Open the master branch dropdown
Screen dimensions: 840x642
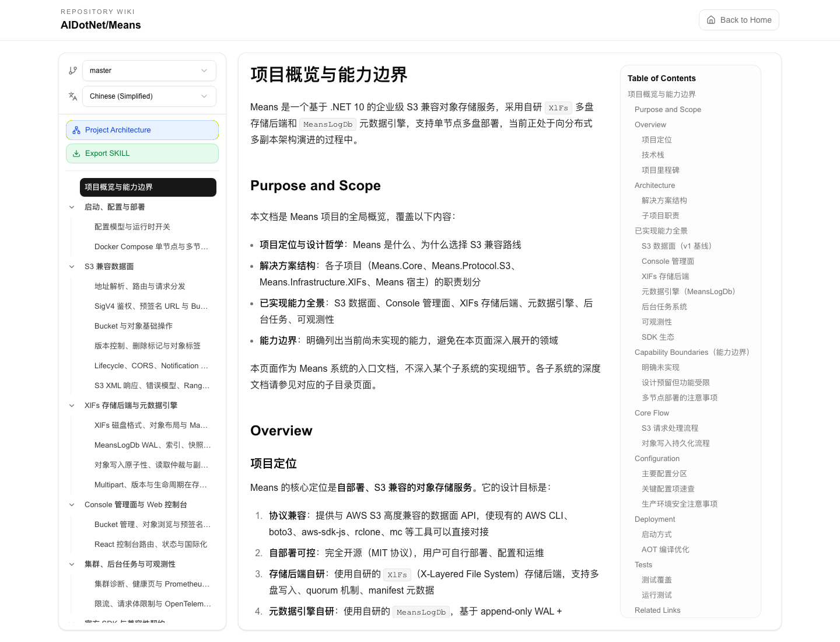(149, 71)
